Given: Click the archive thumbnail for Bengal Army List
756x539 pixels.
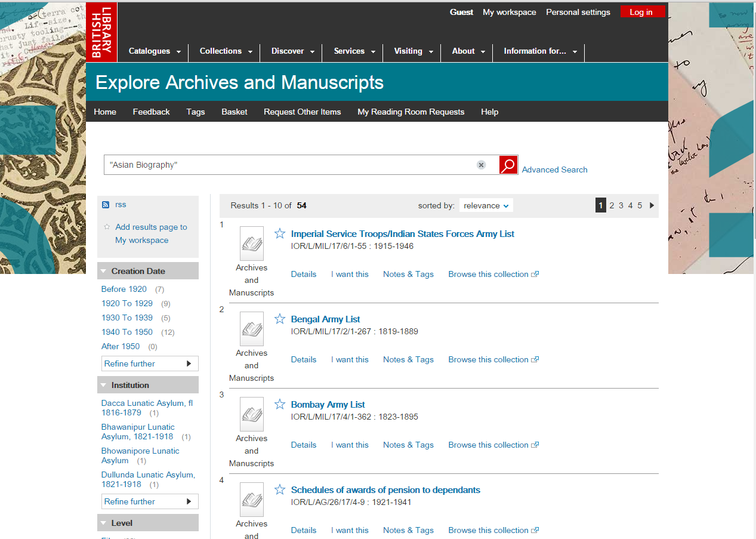Looking at the screenshot, I should [251, 328].
